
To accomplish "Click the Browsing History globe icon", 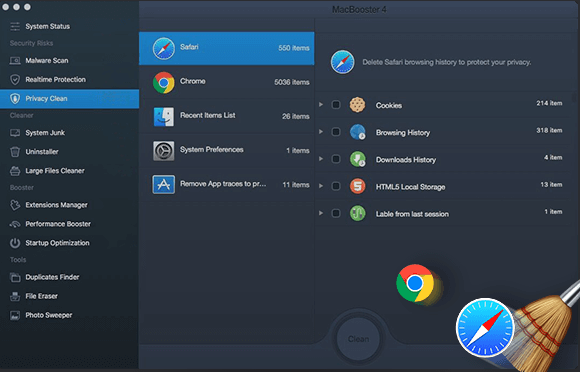I will tap(357, 132).
